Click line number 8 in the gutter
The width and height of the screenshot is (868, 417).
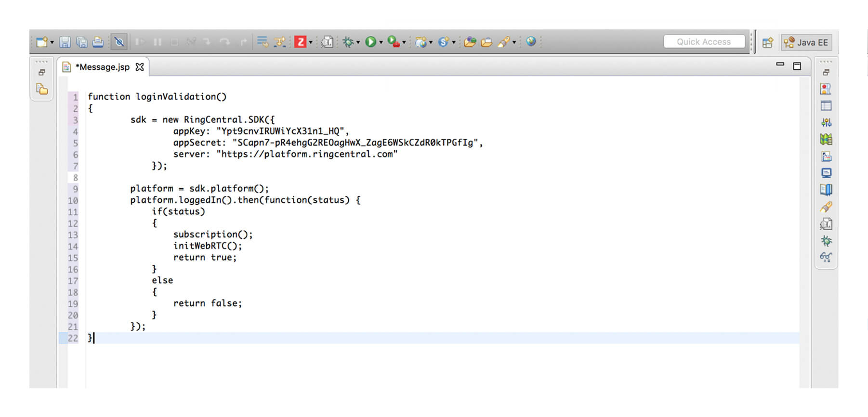pos(75,178)
